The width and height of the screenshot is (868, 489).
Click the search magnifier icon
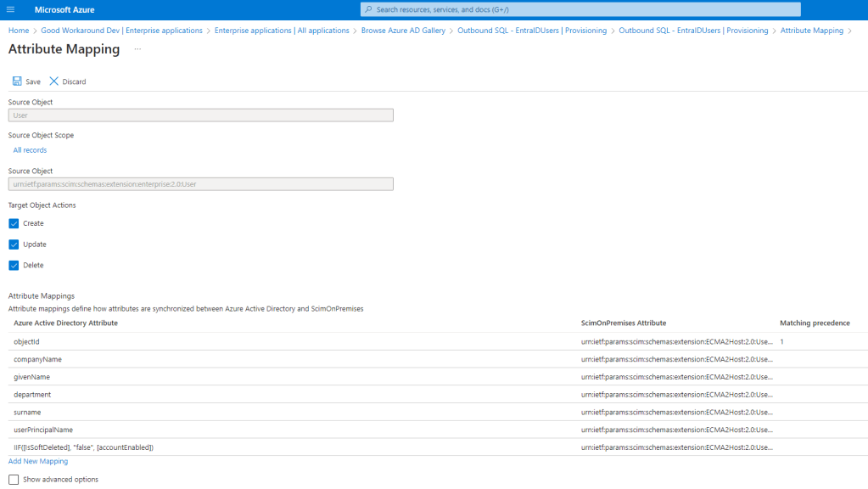pos(368,9)
